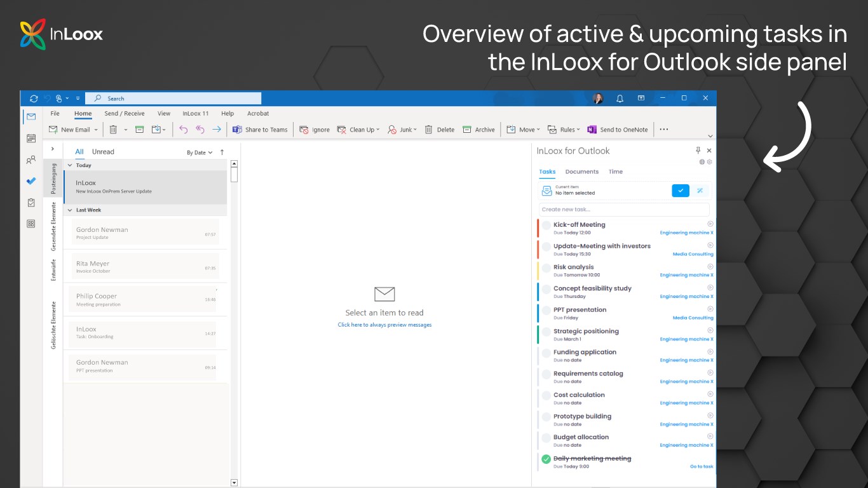Viewport: 868px width, 488px height.
Task: Open the People contacts icon in the sidebar
Action: (31, 160)
